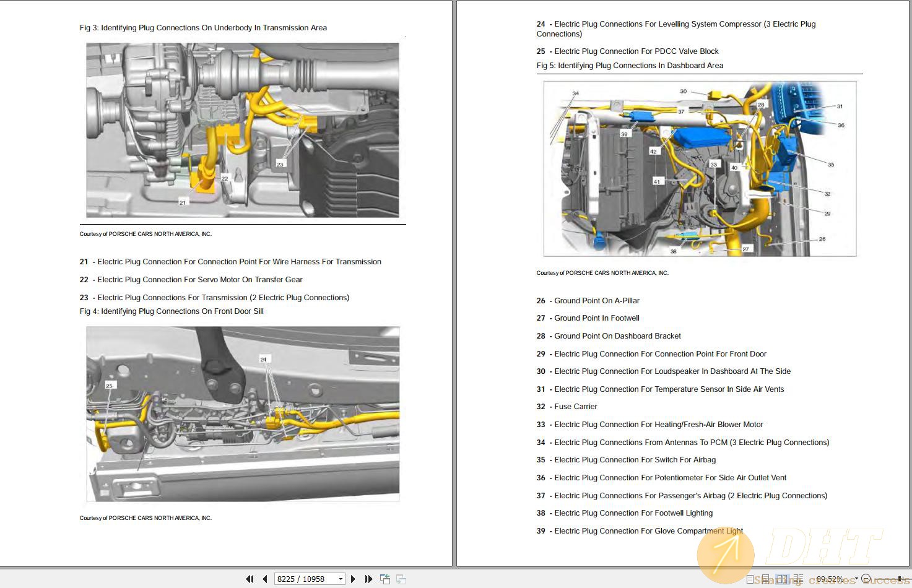912x588 pixels.
Task: Click the zoom slider track
Action: tap(893, 579)
